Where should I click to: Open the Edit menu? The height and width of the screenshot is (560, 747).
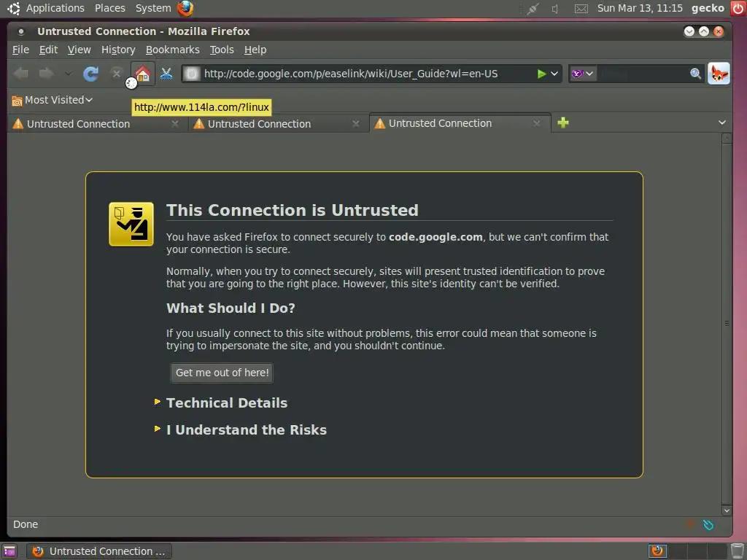coord(48,50)
